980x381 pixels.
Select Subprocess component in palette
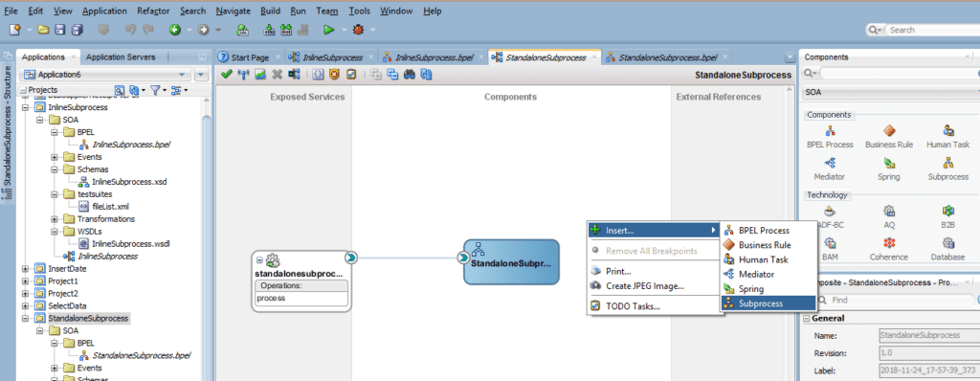(948, 168)
